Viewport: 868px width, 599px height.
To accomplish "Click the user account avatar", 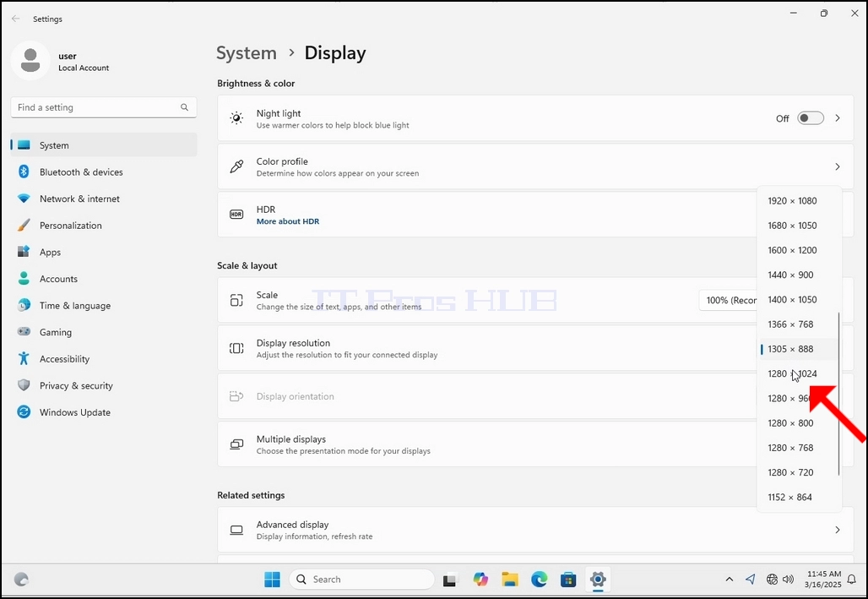I will pyautogui.click(x=30, y=60).
